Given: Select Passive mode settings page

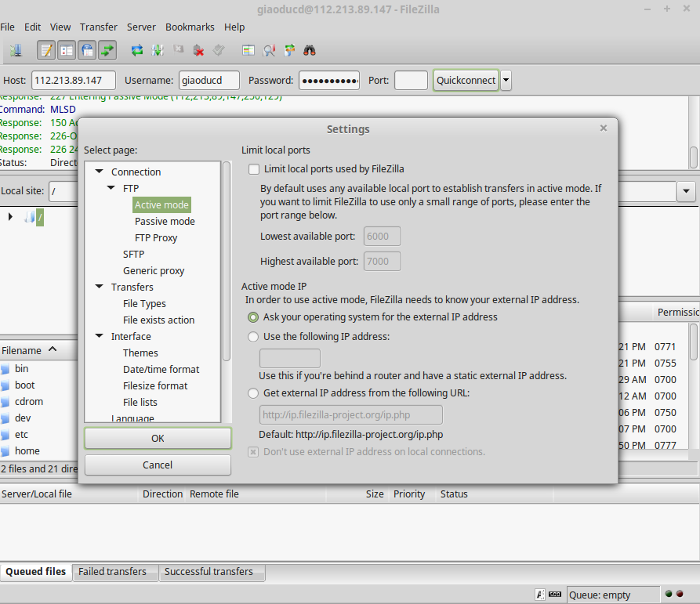Looking at the screenshot, I should pos(165,222).
